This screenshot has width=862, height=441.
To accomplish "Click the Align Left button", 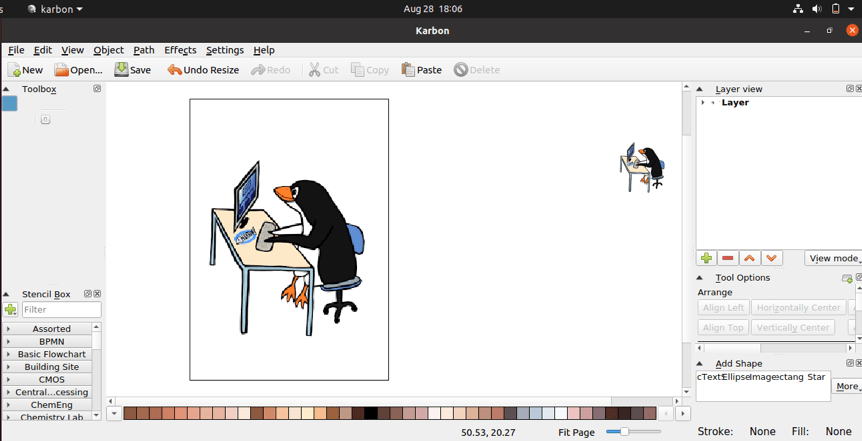I will click(723, 308).
